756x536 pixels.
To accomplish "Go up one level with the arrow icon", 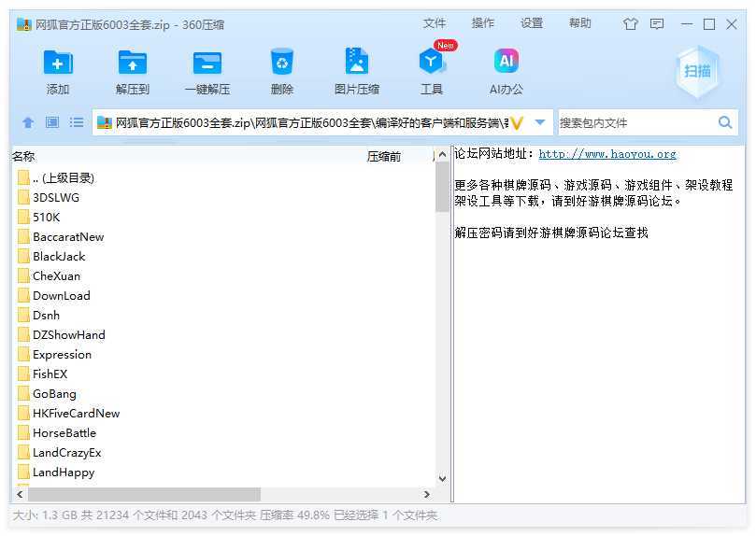I will click(28, 122).
